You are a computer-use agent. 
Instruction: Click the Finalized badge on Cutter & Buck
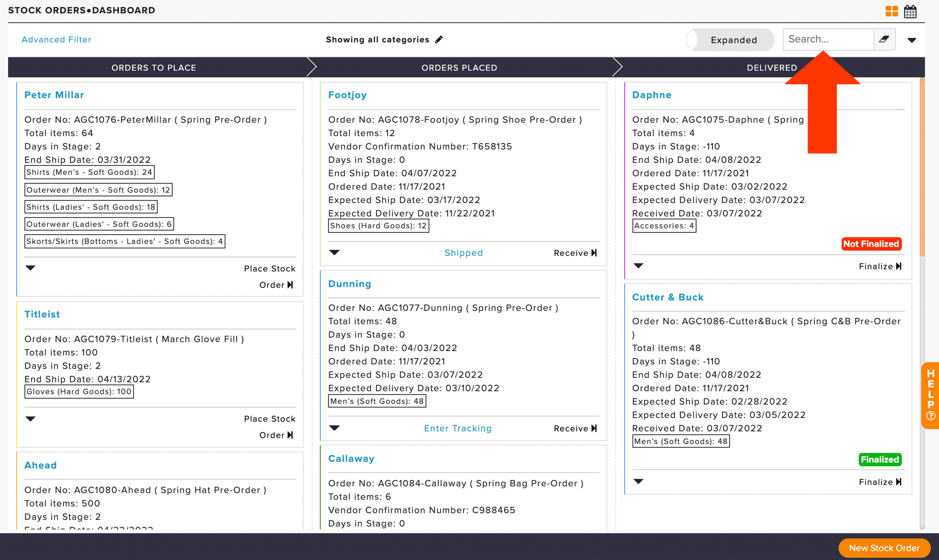point(880,460)
